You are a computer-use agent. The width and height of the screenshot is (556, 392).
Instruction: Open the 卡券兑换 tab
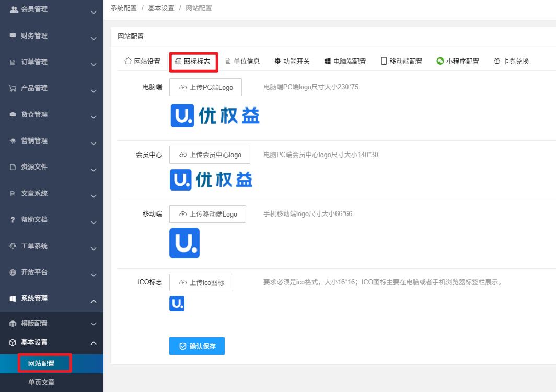point(511,61)
